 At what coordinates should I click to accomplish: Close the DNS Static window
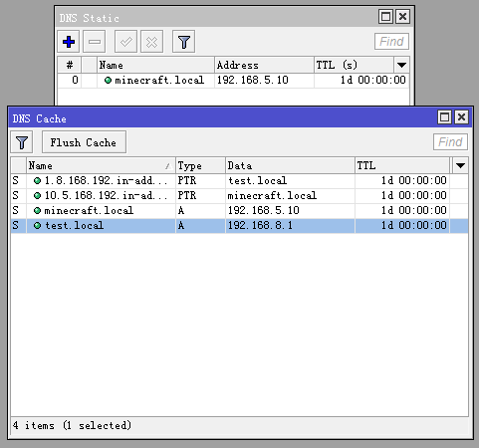pos(402,17)
